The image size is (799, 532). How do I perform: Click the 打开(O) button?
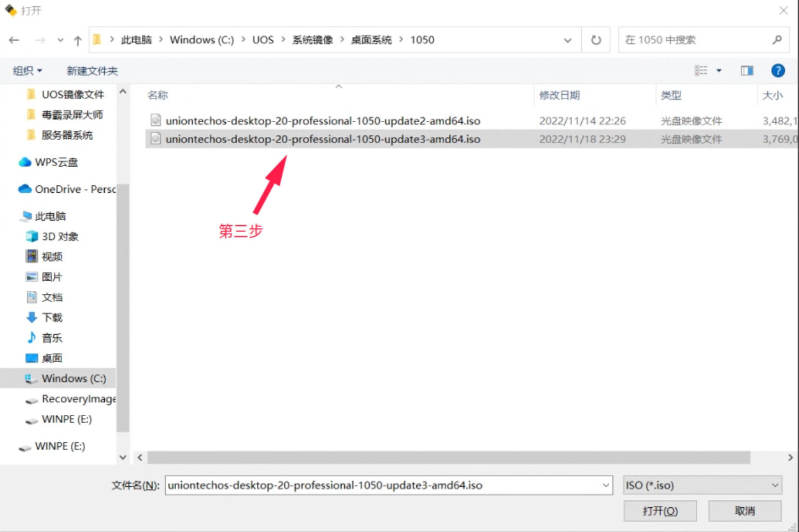pyautogui.click(x=660, y=511)
